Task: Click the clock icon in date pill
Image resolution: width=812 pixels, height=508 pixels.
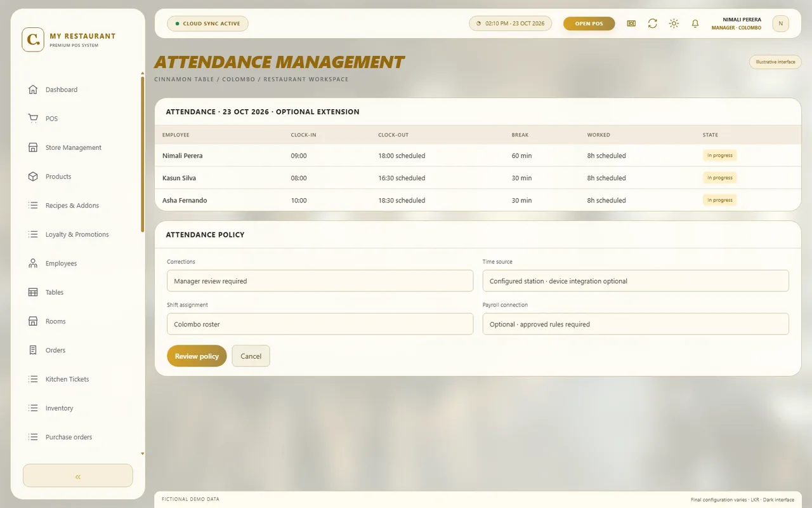Action: (x=479, y=23)
